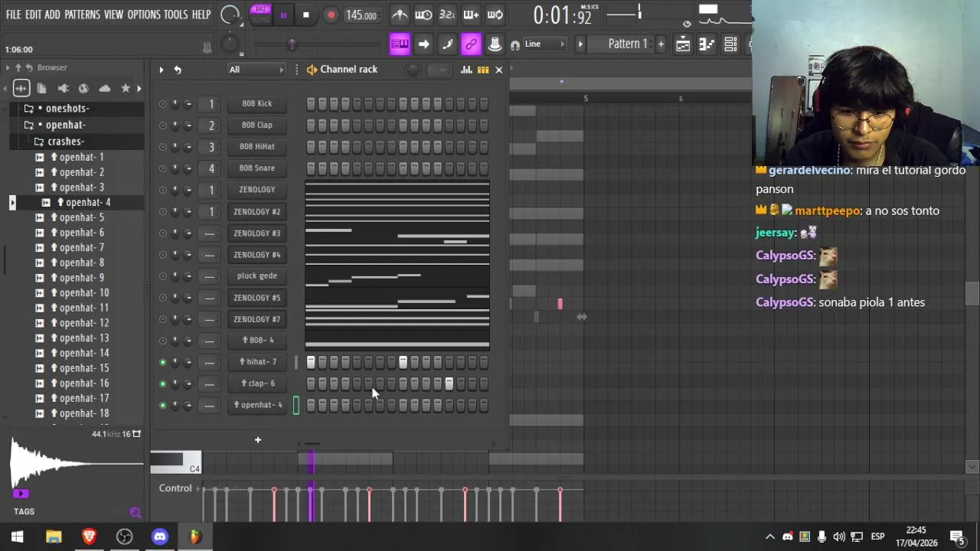The image size is (980, 551).
Task: Open the TOOLS menu
Action: point(175,15)
